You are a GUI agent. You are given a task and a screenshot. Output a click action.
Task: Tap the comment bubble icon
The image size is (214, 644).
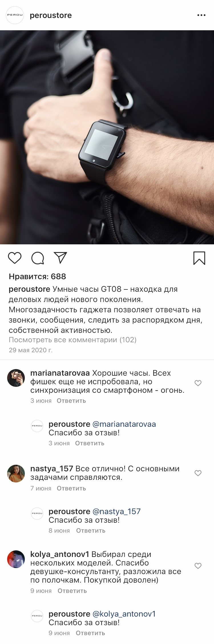click(x=38, y=258)
